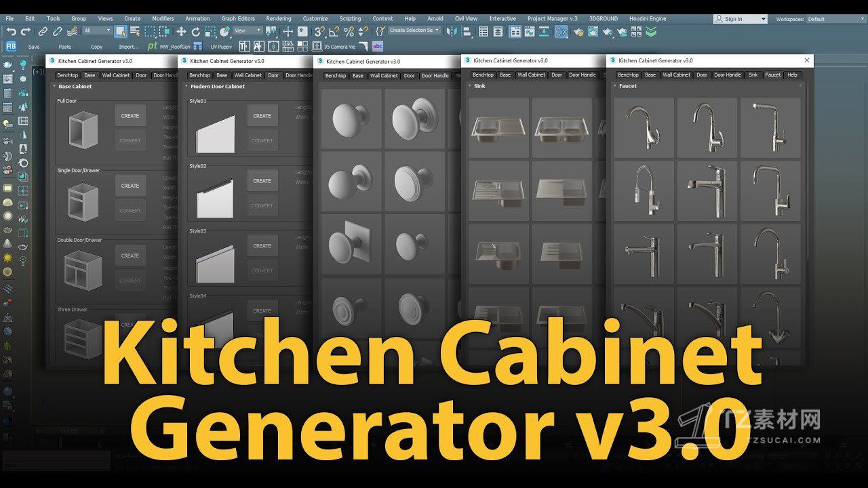Image resolution: width=868 pixels, height=488 pixels.
Task: Click CREATE for Style01 door
Action: [x=262, y=116]
